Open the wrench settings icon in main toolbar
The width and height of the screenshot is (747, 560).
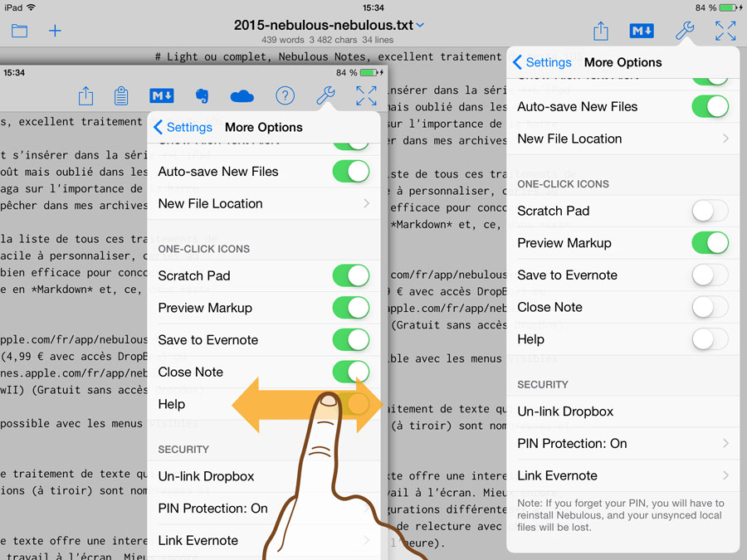[x=685, y=31]
